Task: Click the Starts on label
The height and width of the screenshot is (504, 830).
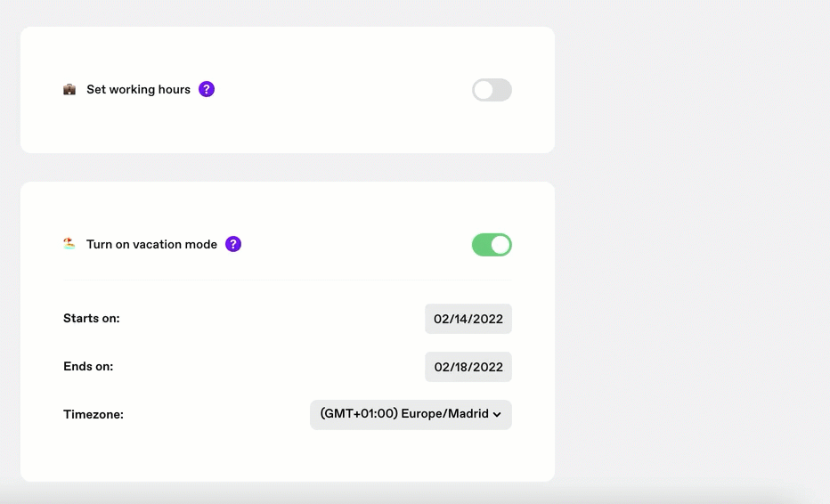Action: click(92, 318)
